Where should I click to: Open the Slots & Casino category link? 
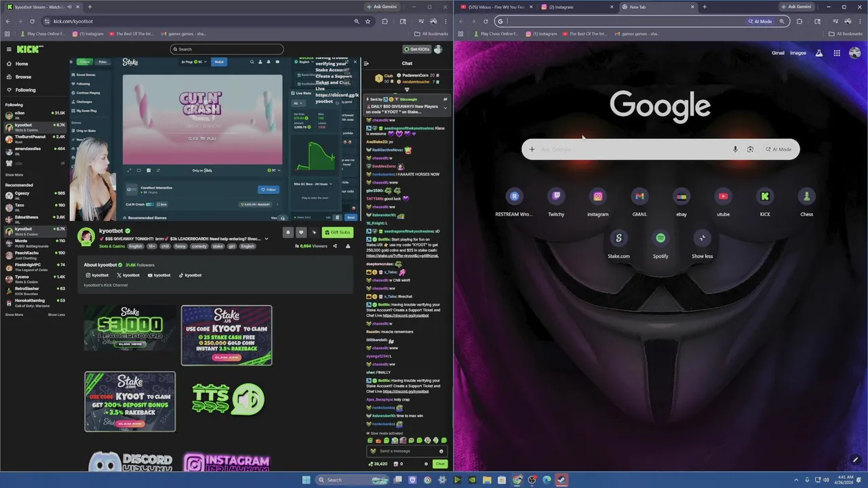click(x=112, y=246)
